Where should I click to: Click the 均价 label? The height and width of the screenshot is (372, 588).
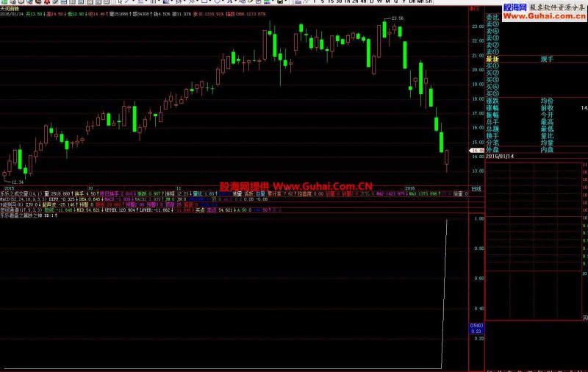pos(547,101)
